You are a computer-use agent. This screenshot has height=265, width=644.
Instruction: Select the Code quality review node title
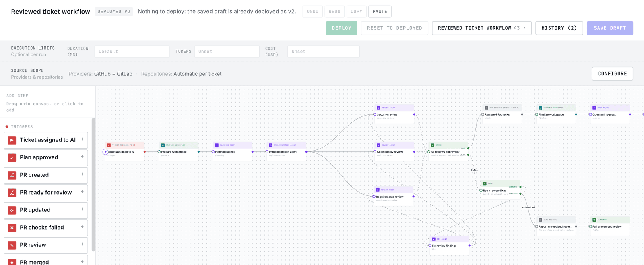tap(390, 152)
